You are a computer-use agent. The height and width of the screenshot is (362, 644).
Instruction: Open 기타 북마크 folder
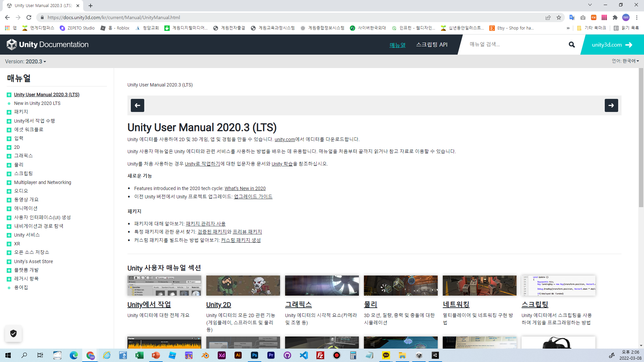592,28
